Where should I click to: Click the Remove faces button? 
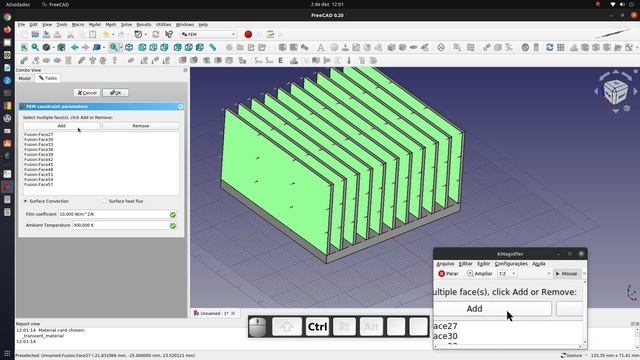pyautogui.click(x=141, y=126)
